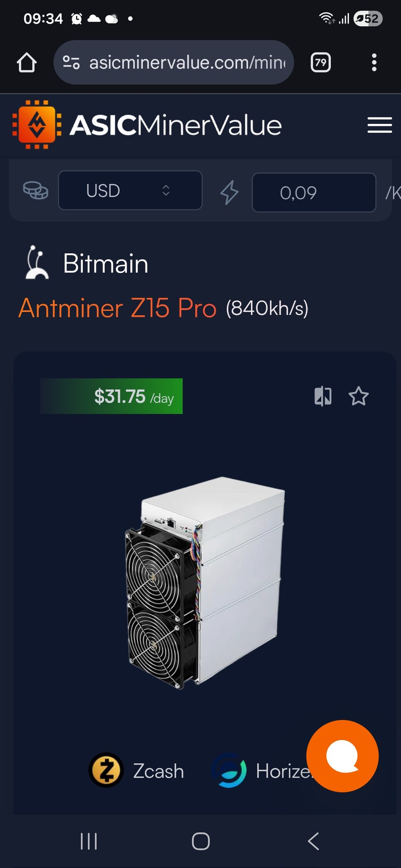Add miner to favorites with the star
This screenshot has width=401, height=868.
tap(359, 396)
